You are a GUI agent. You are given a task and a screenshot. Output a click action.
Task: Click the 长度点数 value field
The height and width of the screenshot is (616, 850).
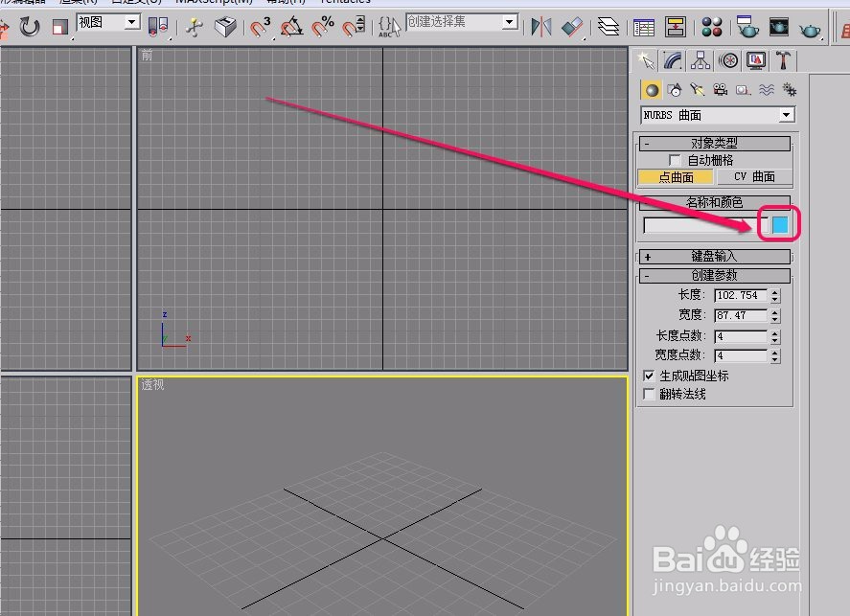(740, 336)
